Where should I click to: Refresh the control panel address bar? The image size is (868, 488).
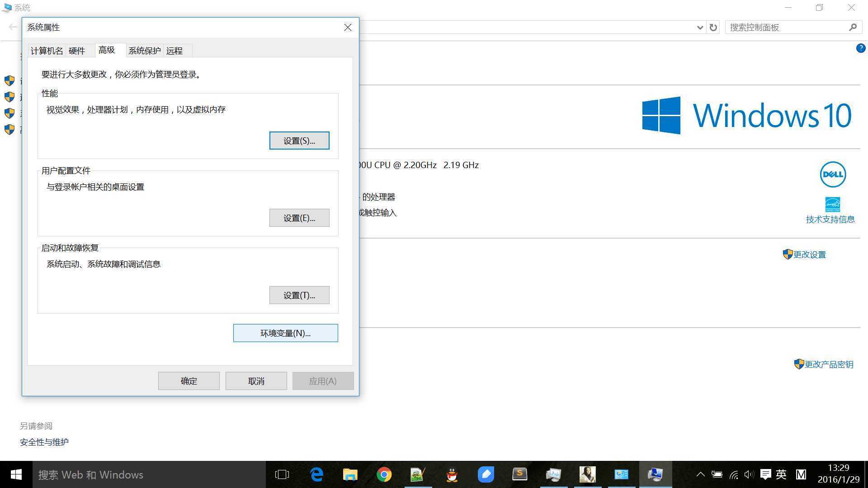pyautogui.click(x=713, y=28)
